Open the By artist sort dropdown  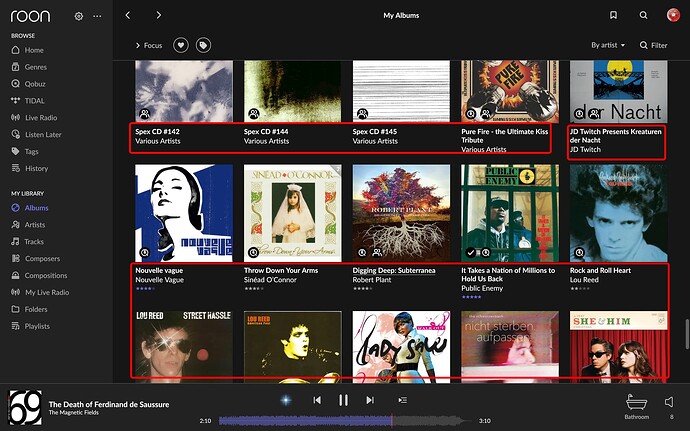(608, 45)
